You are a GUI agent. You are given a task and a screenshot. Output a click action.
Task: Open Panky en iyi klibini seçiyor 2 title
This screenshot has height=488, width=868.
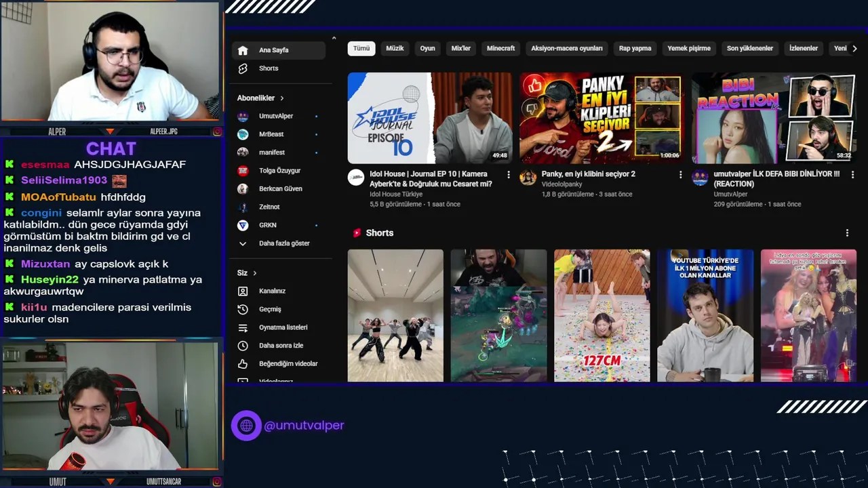588,174
